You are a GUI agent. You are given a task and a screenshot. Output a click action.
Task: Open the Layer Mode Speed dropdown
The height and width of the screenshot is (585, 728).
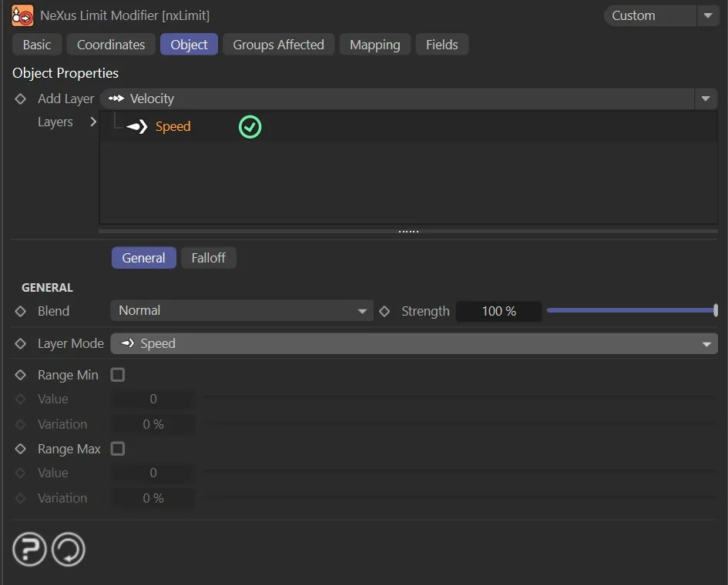click(414, 344)
